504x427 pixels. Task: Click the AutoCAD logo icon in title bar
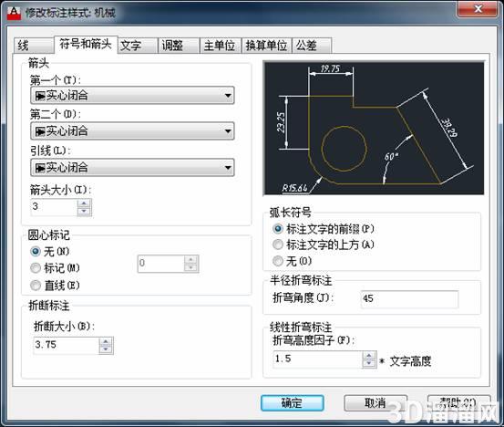[14, 13]
